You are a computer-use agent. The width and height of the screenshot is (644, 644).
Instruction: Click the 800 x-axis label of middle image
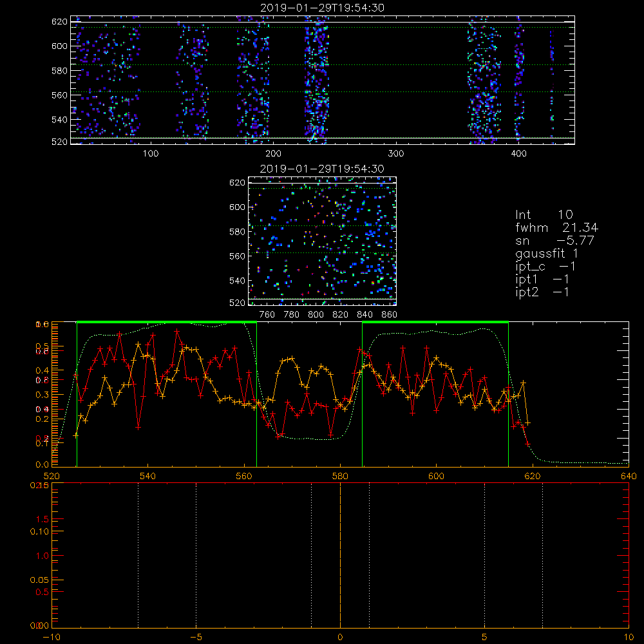pos(316,315)
